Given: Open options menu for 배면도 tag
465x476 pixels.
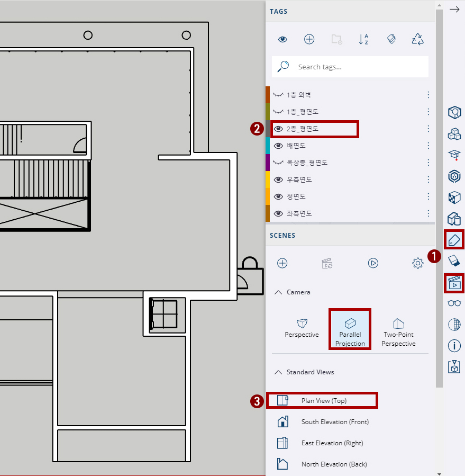Looking at the screenshot, I should point(428,146).
